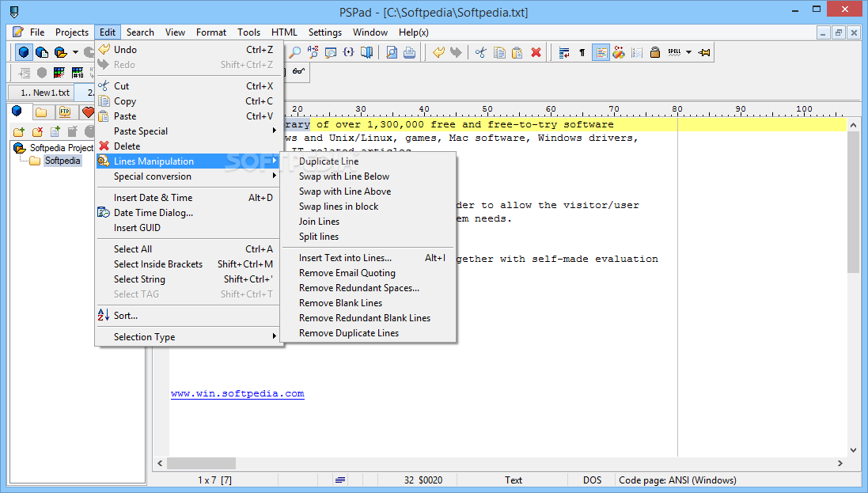868x493 pixels.
Task: Click the bookmark book toolbar icon
Action: coord(366,52)
